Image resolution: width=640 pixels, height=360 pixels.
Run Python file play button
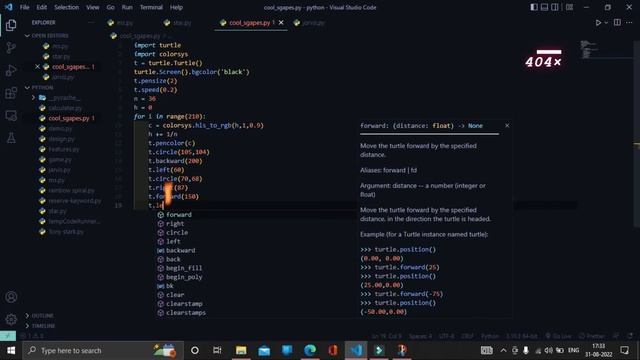pos(598,23)
